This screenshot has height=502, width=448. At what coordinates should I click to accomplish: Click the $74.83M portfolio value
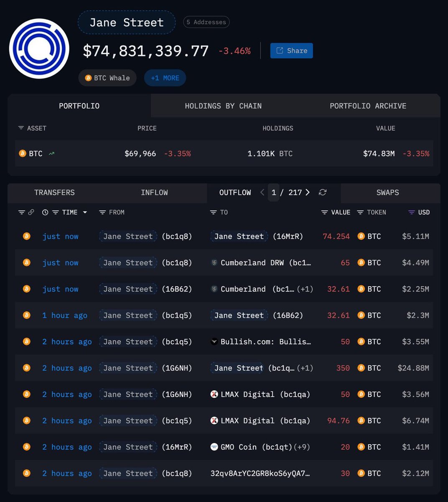click(379, 154)
